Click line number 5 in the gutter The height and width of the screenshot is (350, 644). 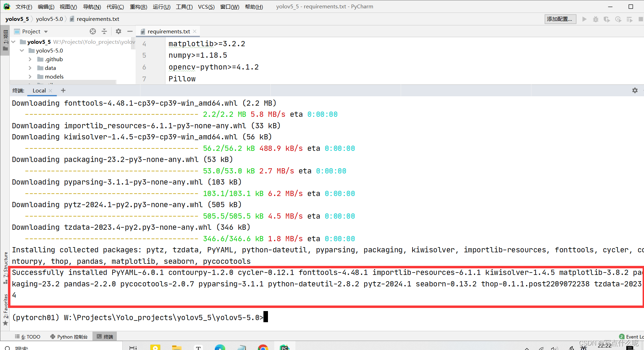(x=144, y=55)
